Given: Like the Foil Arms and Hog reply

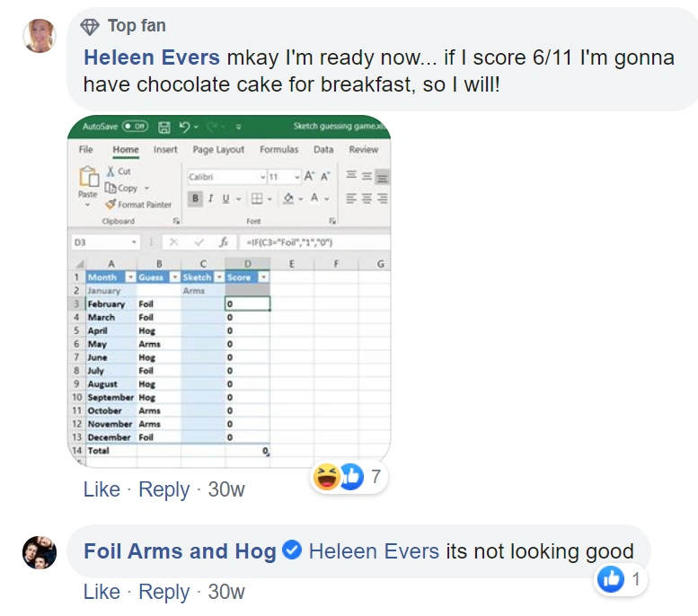Looking at the screenshot, I should pos(102,592).
